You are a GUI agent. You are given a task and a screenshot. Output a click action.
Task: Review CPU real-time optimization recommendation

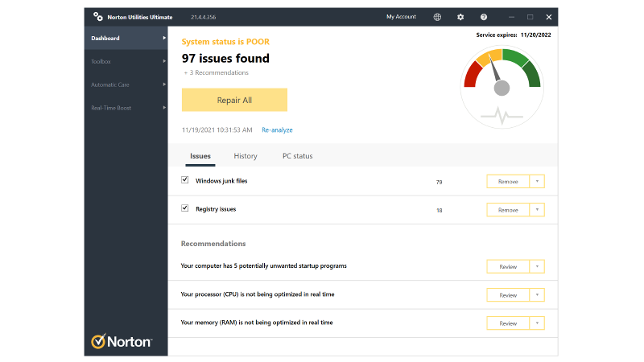click(x=508, y=294)
